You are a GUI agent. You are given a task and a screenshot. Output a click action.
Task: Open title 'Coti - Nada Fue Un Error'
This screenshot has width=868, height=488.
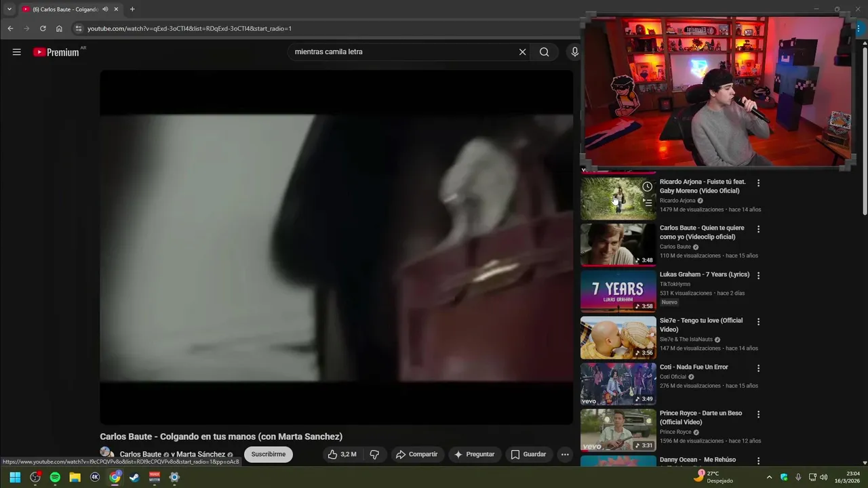point(694,367)
